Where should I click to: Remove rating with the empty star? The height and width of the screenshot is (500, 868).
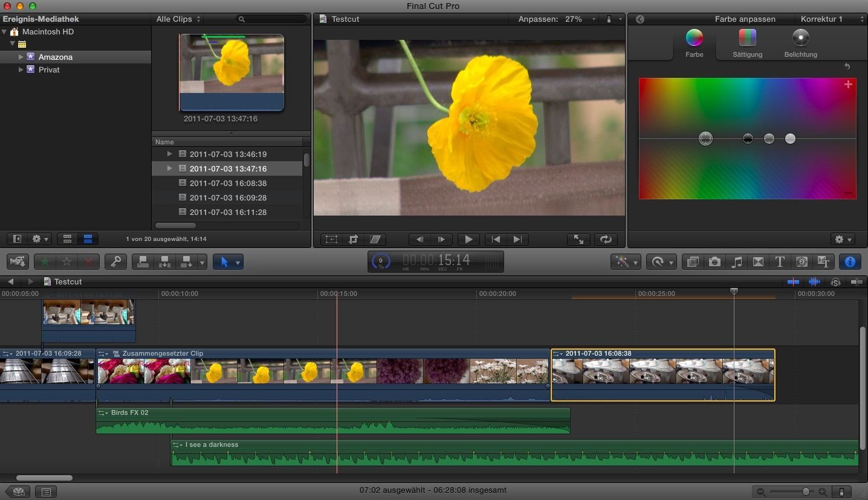[x=67, y=261]
